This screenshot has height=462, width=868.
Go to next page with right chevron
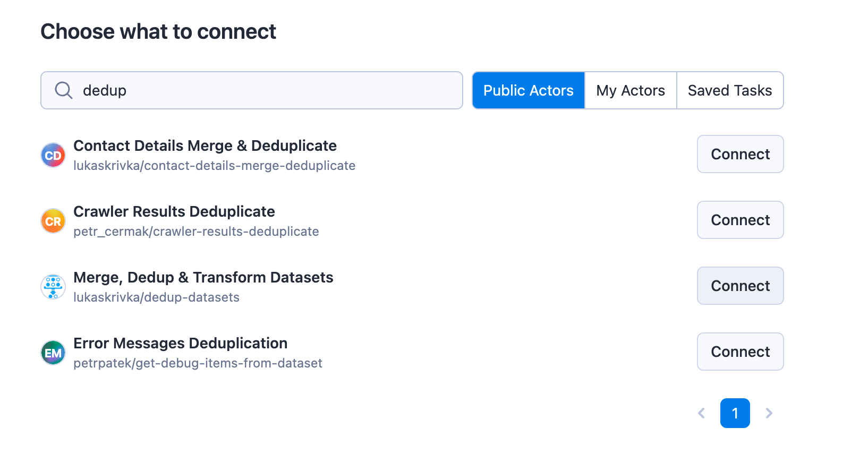(x=769, y=413)
